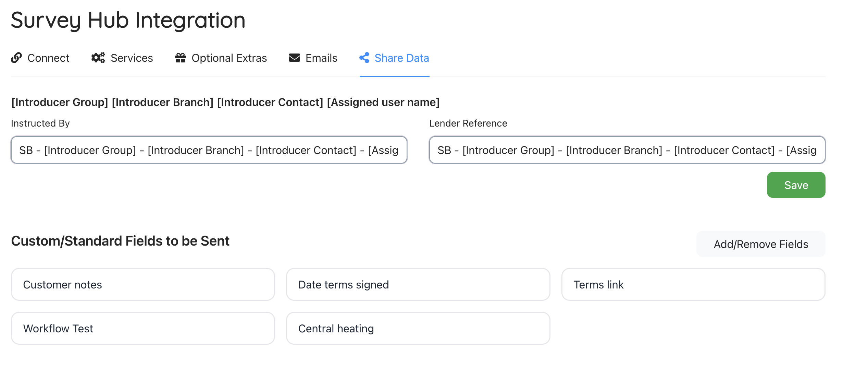
Task: Select the Share Data tab label
Action: (x=401, y=58)
